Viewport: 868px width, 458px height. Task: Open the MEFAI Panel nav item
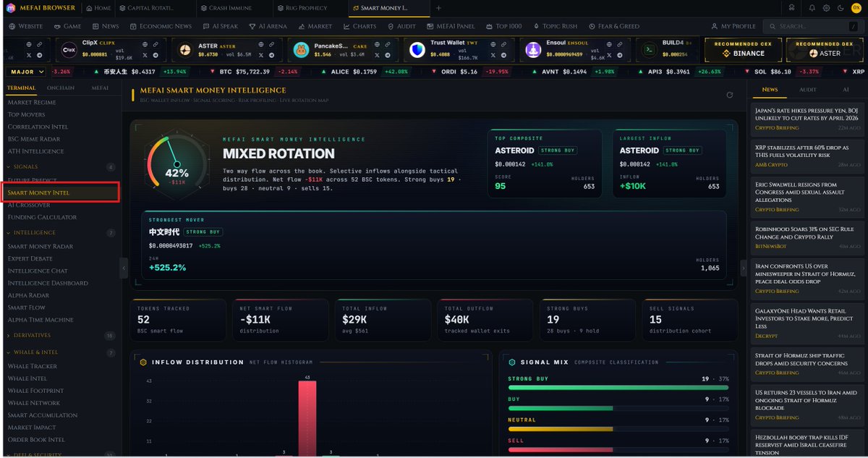[x=451, y=26]
